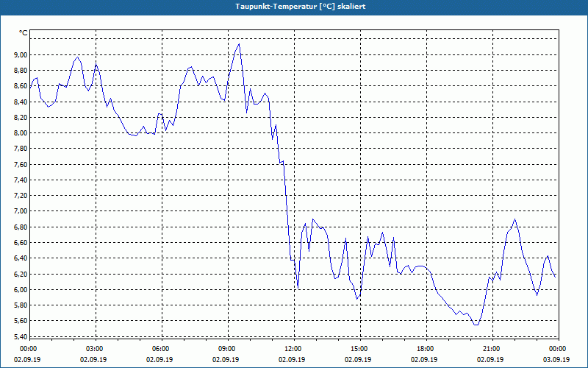
Task: Pick the 02.09.19 date under 09:00
Action: coord(226,359)
